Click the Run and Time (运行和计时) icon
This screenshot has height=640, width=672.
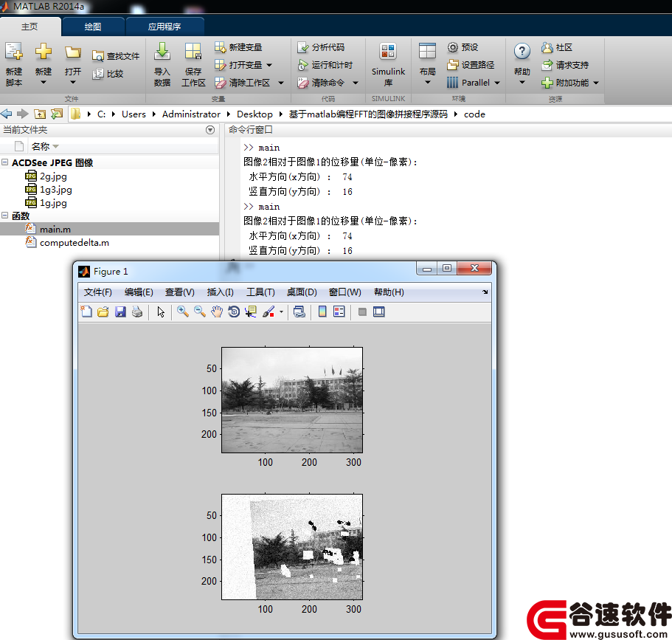click(x=302, y=65)
